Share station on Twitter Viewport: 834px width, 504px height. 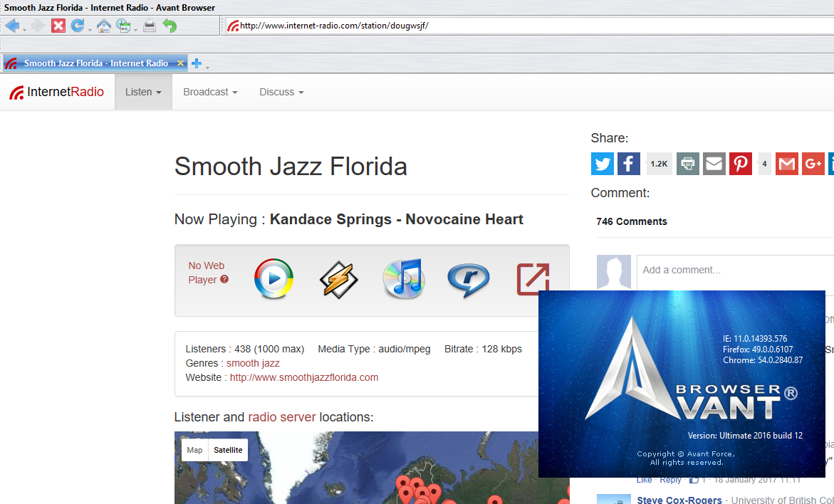[x=603, y=164]
